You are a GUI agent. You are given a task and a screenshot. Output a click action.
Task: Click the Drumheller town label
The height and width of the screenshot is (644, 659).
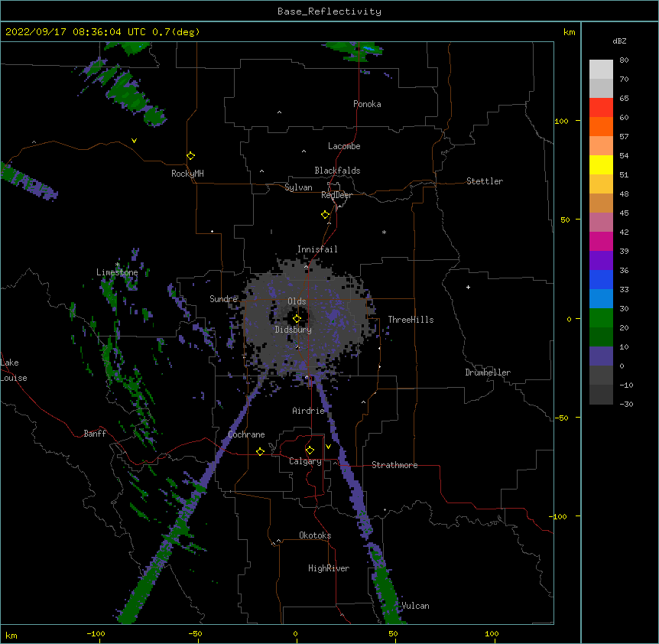(x=488, y=372)
